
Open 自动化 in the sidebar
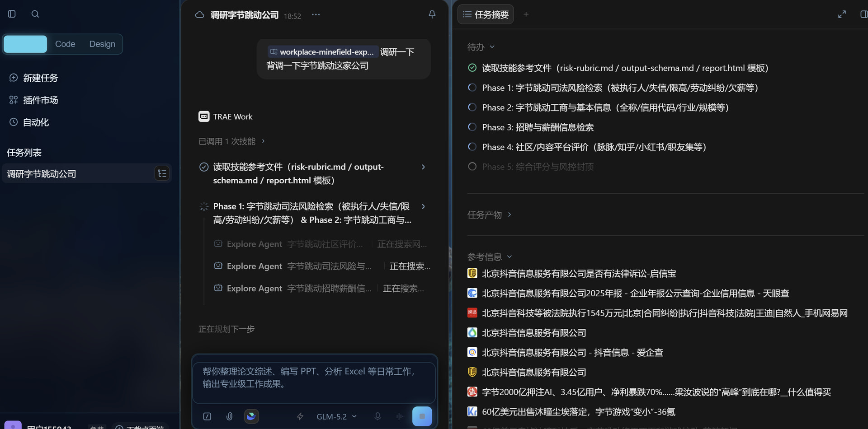pyautogui.click(x=29, y=122)
